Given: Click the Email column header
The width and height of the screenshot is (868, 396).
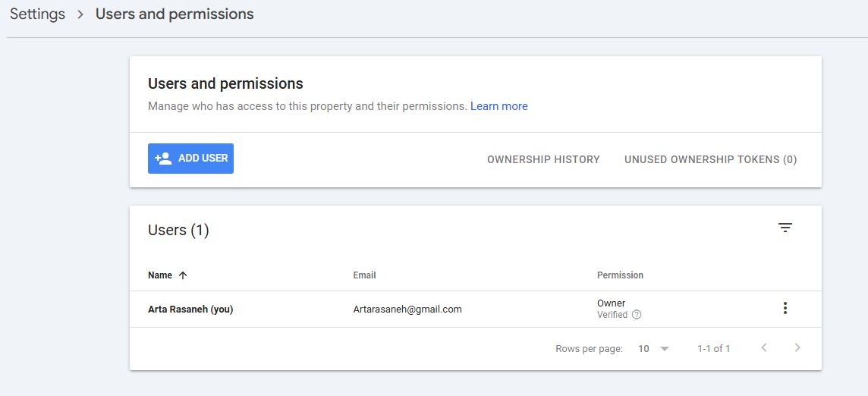Looking at the screenshot, I should [x=364, y=275].
